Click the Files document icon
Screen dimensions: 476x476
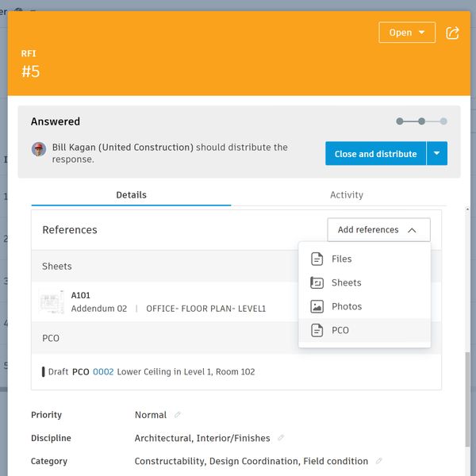click(317, 259)
